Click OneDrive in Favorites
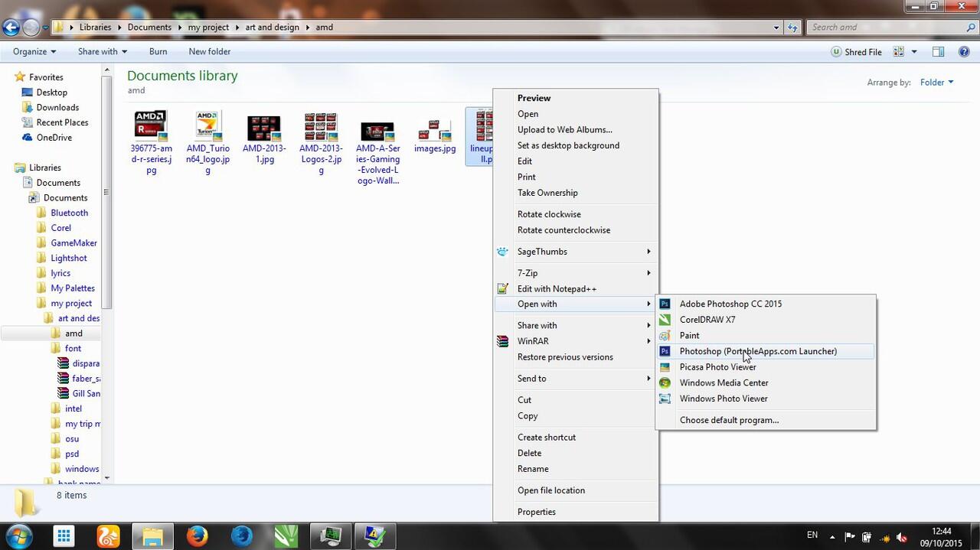Screen dimensions: 980x550 54,138
